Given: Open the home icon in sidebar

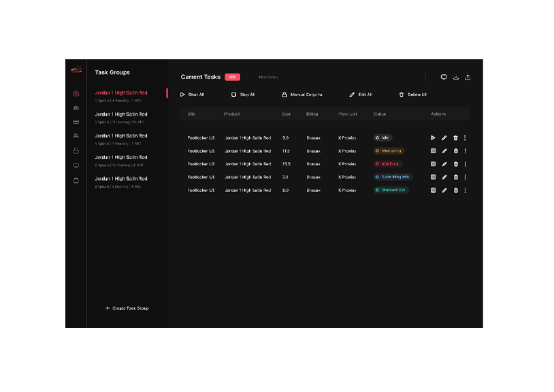Looking at the screenshot, I should coord(76,93).
